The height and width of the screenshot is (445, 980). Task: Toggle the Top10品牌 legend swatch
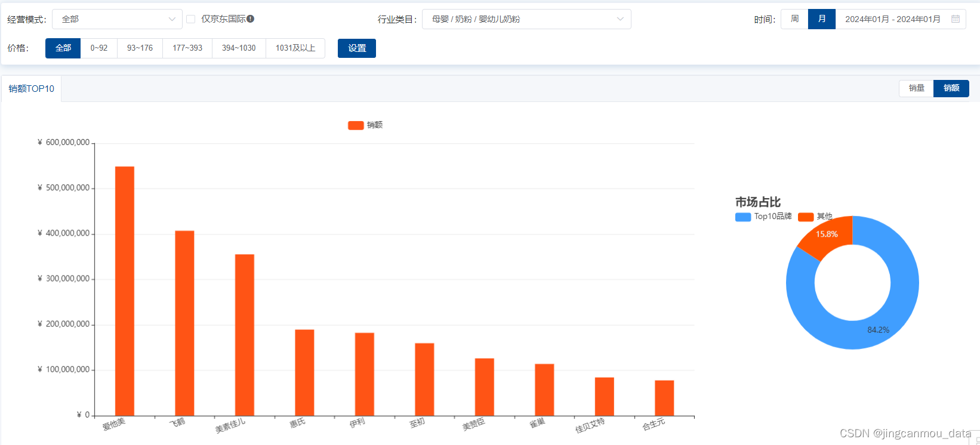pyautogui.click(x=743, y=217)
